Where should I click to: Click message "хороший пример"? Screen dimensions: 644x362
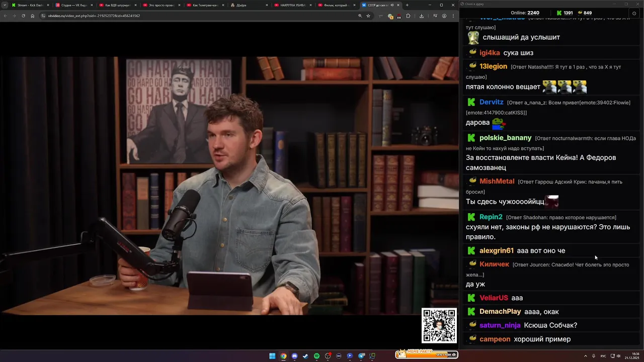tap(542, 339)
